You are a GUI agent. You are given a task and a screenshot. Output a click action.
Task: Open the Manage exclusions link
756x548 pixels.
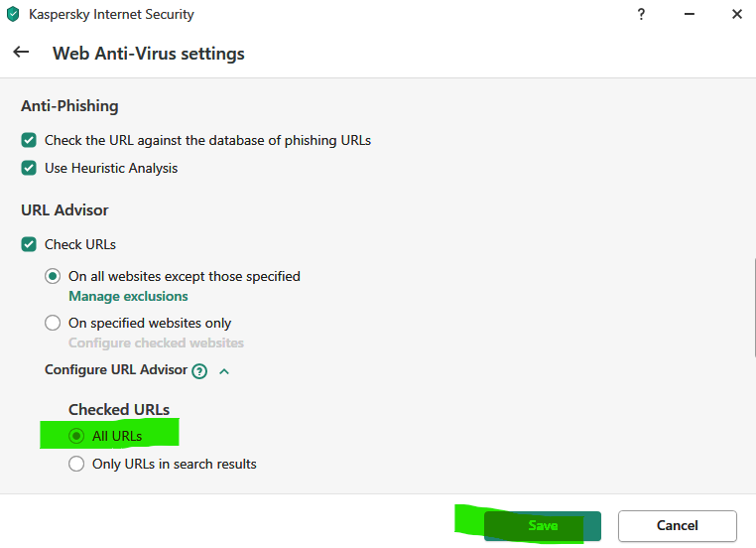click(128, 296)
